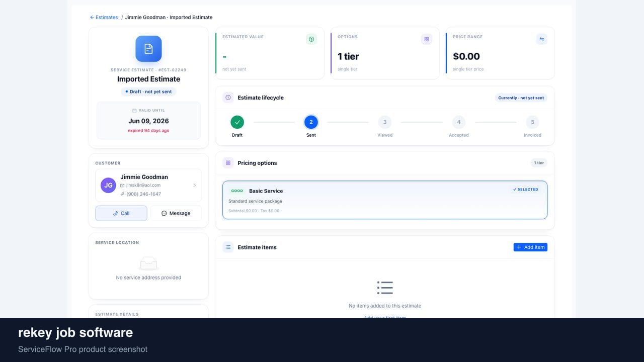Click the clock icon beside Estimate lifecycle

tap(228, 98)
